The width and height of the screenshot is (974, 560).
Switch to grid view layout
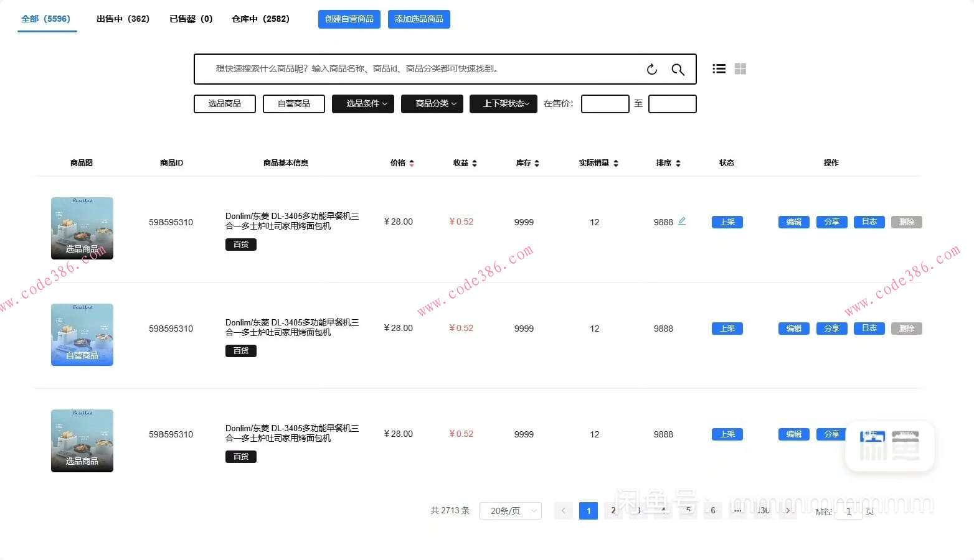pos(740,69)
